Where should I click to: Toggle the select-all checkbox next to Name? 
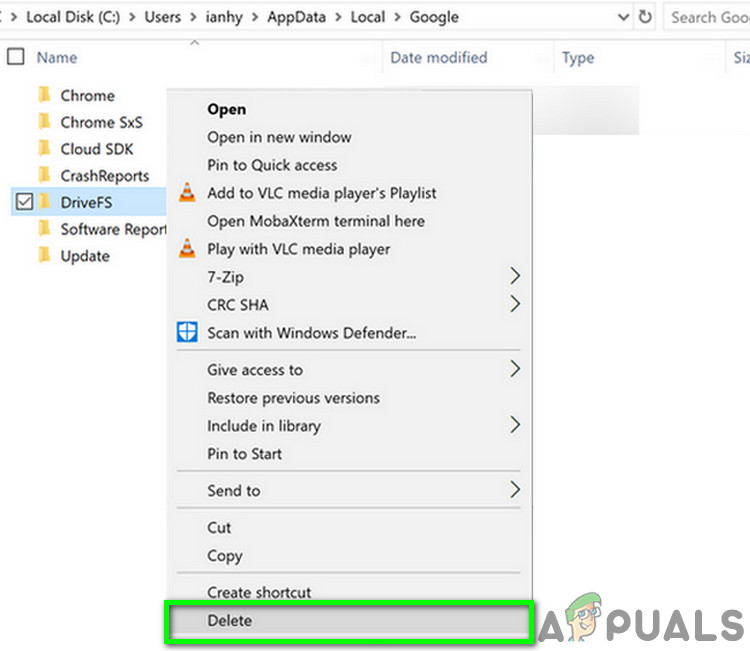[x=16, y=56]
